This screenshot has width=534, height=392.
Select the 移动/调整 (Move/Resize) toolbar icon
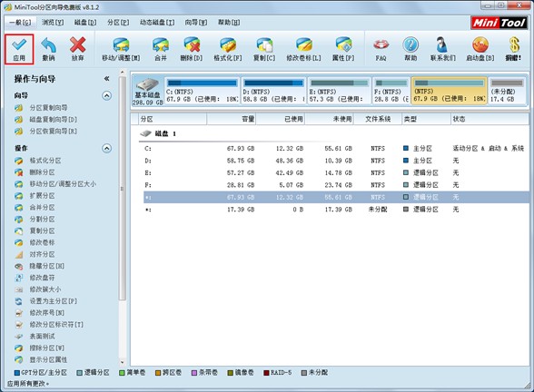pyautogui.click(x=122, y=45)
